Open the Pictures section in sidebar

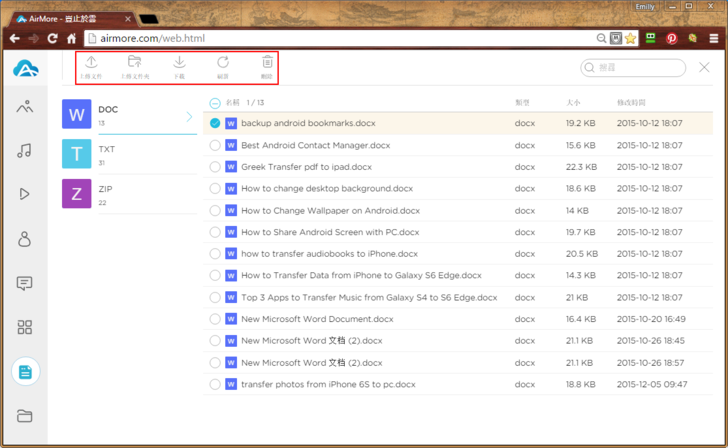pos(25,108)
